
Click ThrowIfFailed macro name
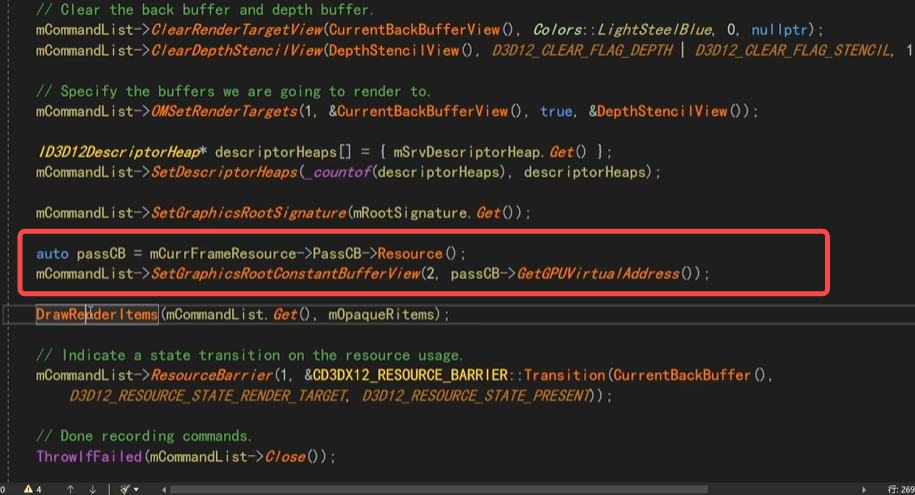(x=89, y=456)
